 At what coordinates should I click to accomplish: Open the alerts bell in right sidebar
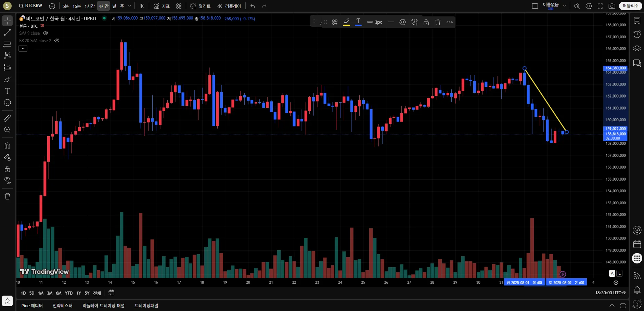637,290
